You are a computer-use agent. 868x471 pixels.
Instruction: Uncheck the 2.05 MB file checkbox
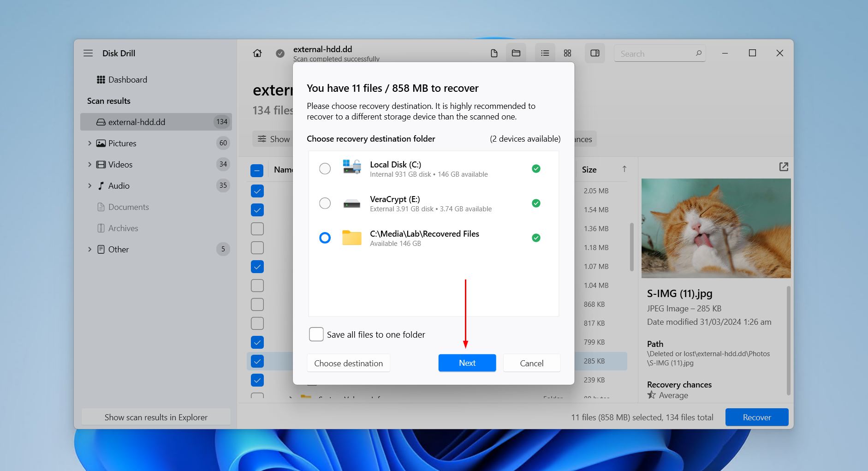tap(257, 191)
